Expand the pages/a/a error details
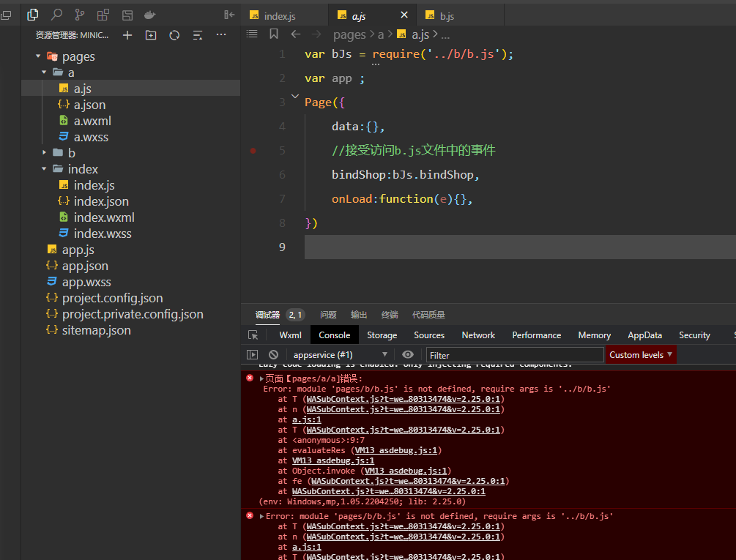Viewport: 736px width, 560px height. 261,378
